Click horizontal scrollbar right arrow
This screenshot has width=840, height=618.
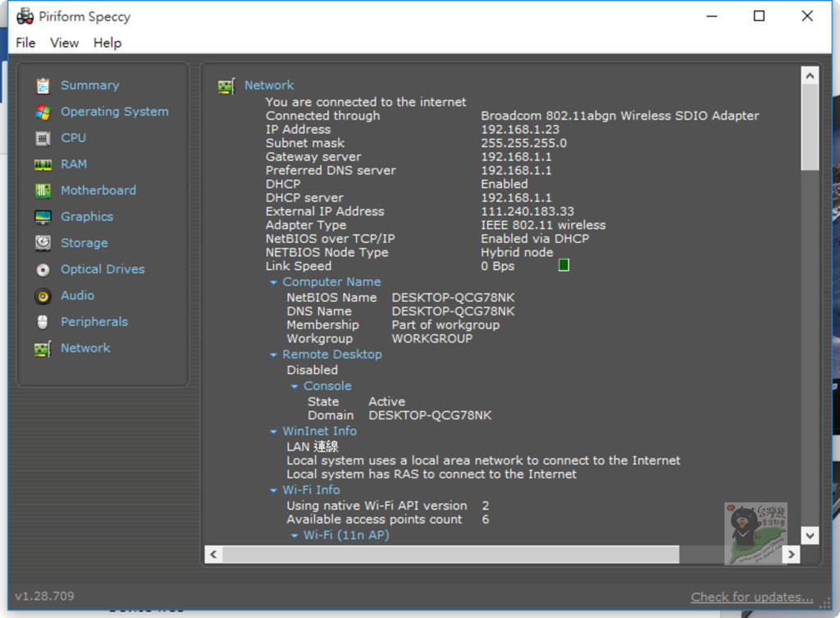[792, 554]
